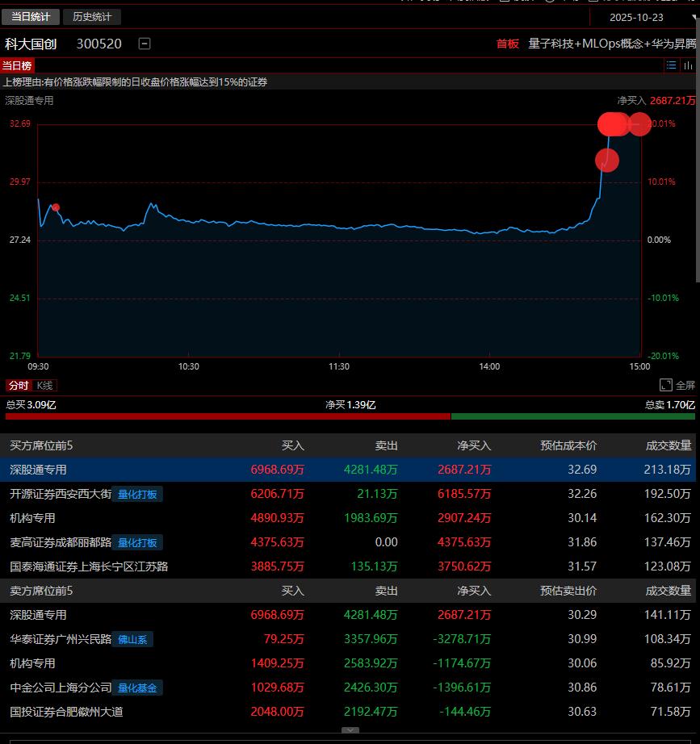Viewport: 700px width, 744px height.
Task: Click the minus icon beside stock code 300520
Action: tap(145, 44)
